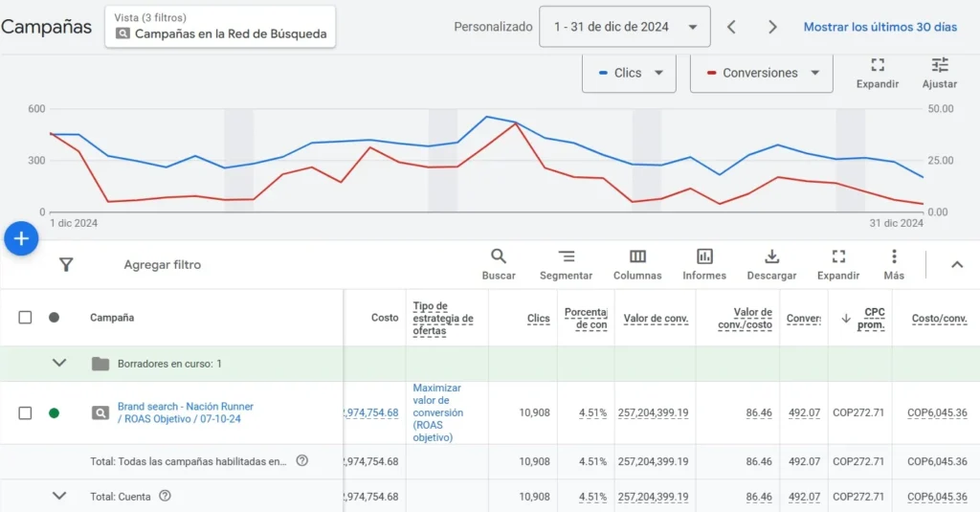Click the Descargar download icon
This screenshot has height=512, width=980.
772,256
